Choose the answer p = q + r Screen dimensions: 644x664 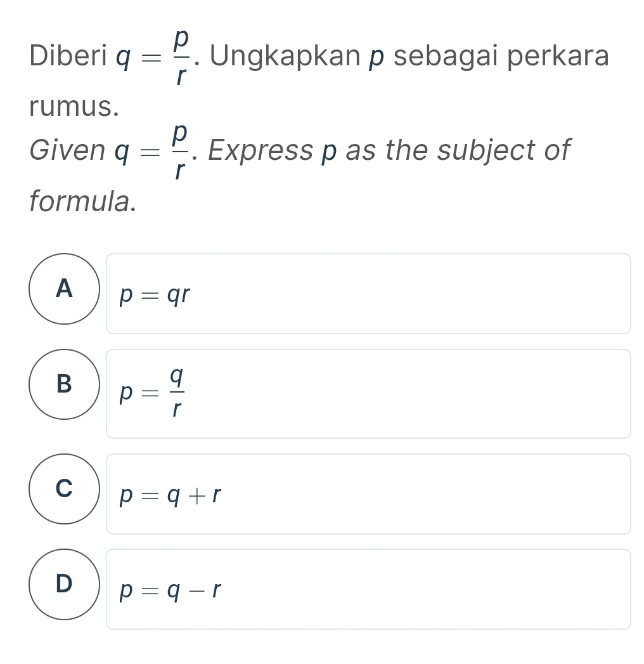coord(368,493)
